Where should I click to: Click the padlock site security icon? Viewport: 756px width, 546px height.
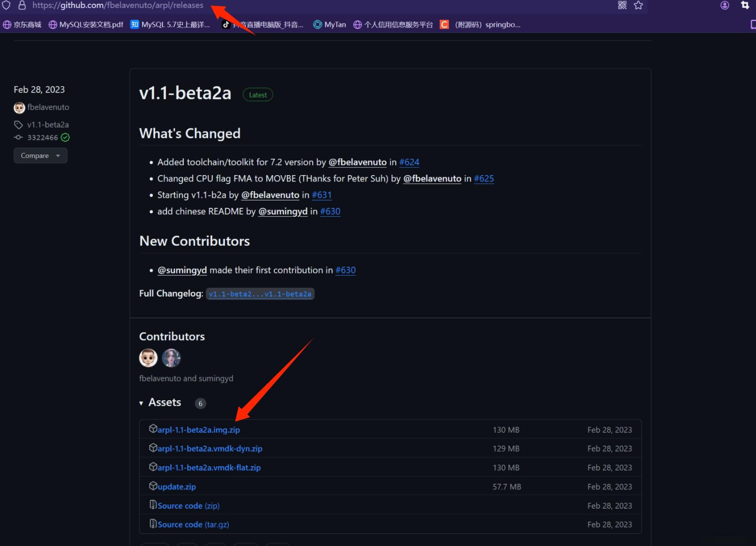tap(22, 5)
